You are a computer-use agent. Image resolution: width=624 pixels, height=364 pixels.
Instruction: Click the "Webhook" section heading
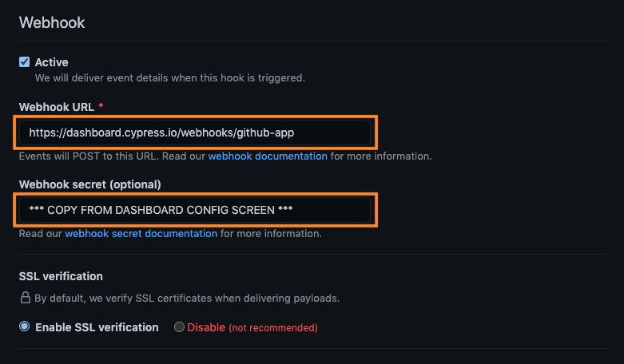click(x=52, y=22)
